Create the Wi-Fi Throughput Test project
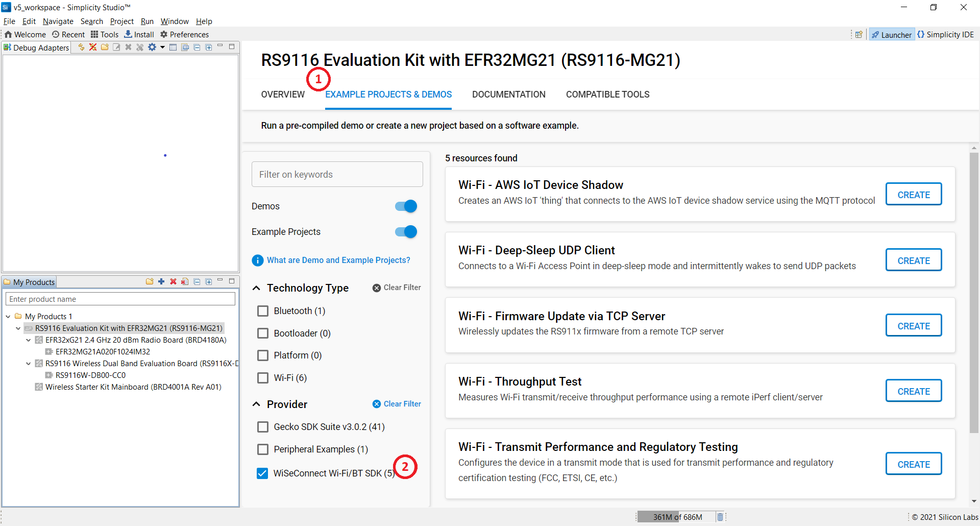This screenshot has width=980, height=526. tap(913, 391)
